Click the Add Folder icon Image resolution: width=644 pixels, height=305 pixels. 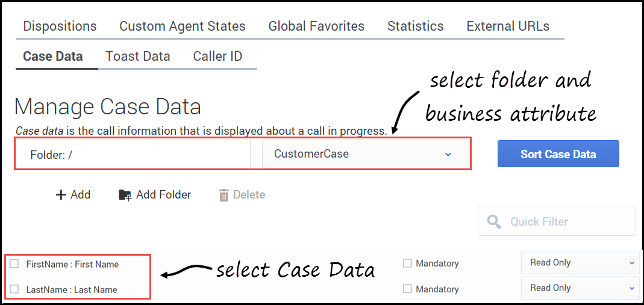125,195
